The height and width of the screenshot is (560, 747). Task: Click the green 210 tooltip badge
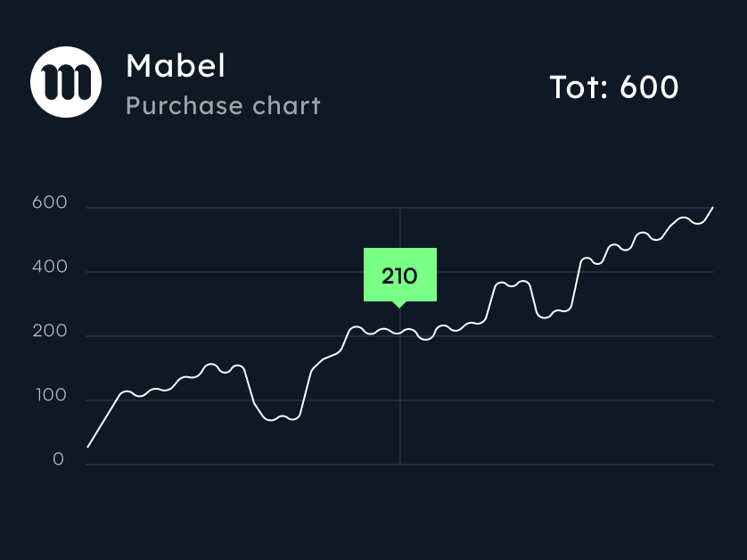coord(399,276)
